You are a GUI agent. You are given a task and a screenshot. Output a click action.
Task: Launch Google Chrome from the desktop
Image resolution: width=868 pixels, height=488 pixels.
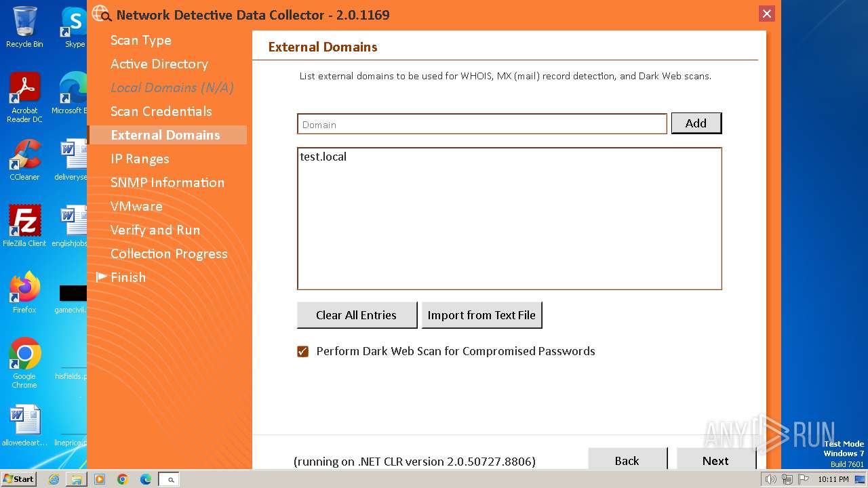[24, 363]
